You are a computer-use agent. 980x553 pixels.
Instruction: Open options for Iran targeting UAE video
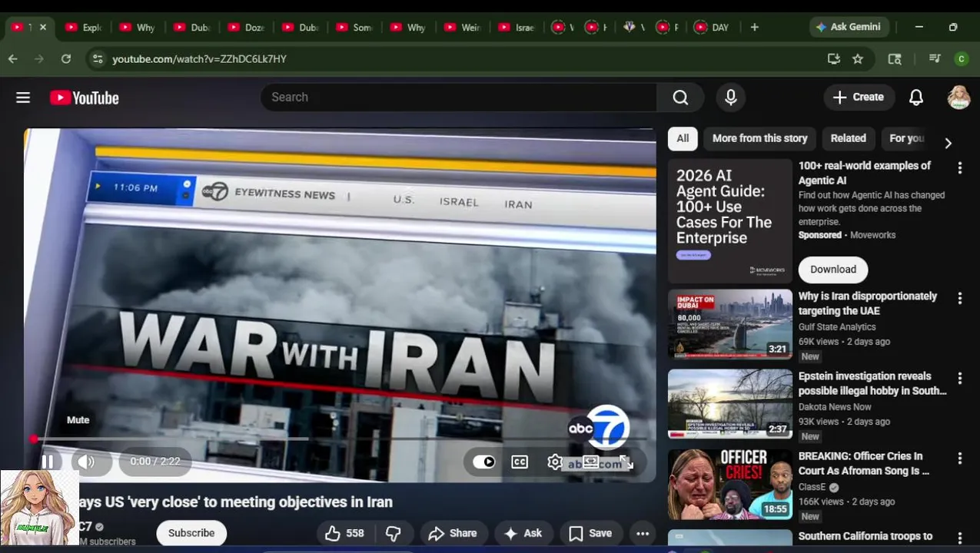click(959, 298)
